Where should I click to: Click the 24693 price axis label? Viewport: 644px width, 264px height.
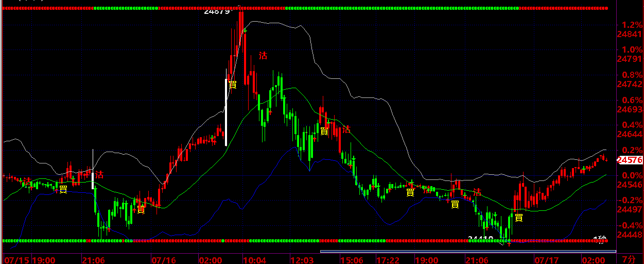[631, 109]
